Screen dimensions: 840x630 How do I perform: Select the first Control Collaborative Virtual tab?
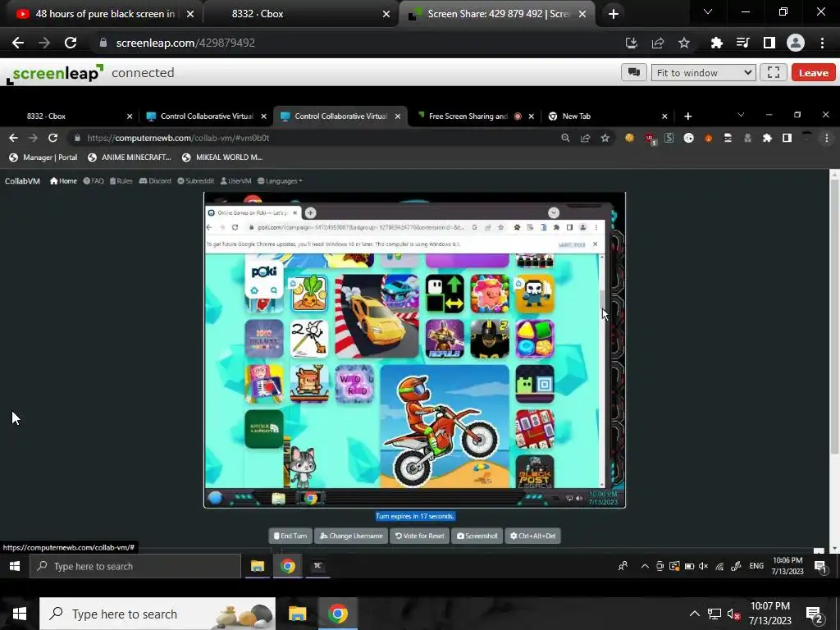(x=207, y=116)
